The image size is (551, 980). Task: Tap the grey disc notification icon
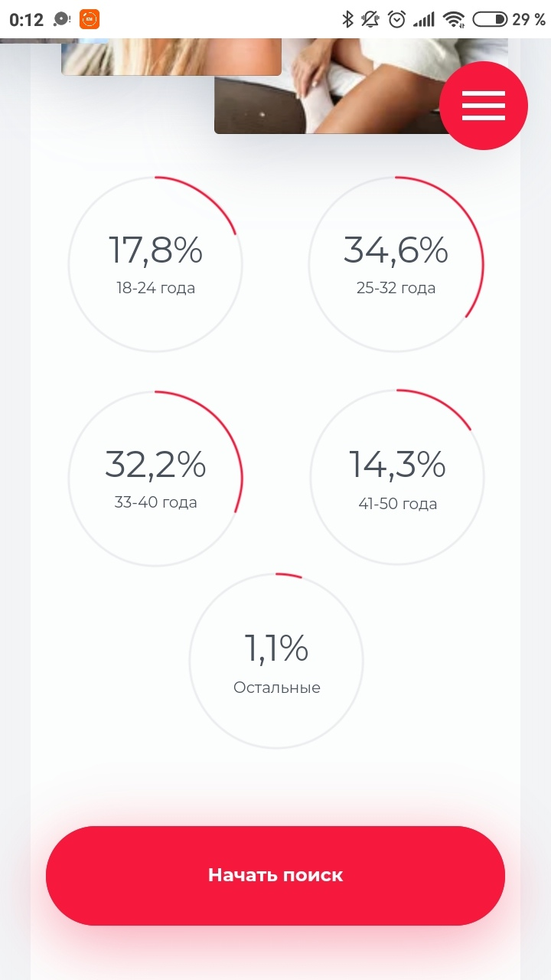[63, 19]
